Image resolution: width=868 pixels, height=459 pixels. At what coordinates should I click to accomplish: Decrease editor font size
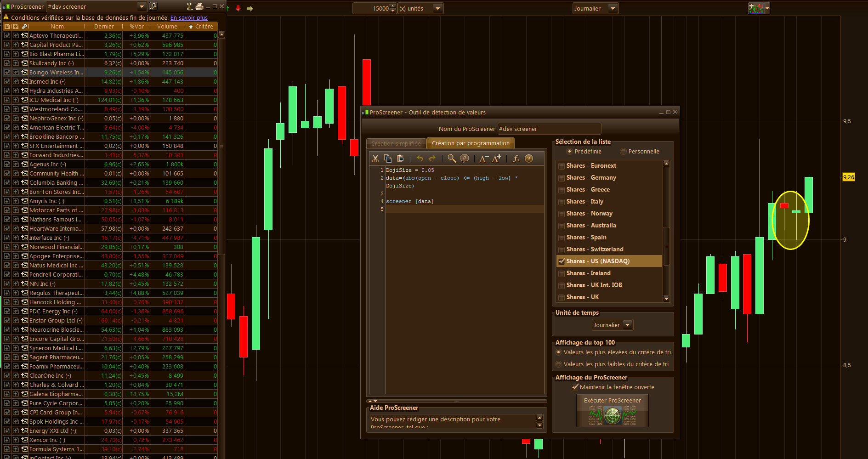pyautogui.click(x=484, y=159)
